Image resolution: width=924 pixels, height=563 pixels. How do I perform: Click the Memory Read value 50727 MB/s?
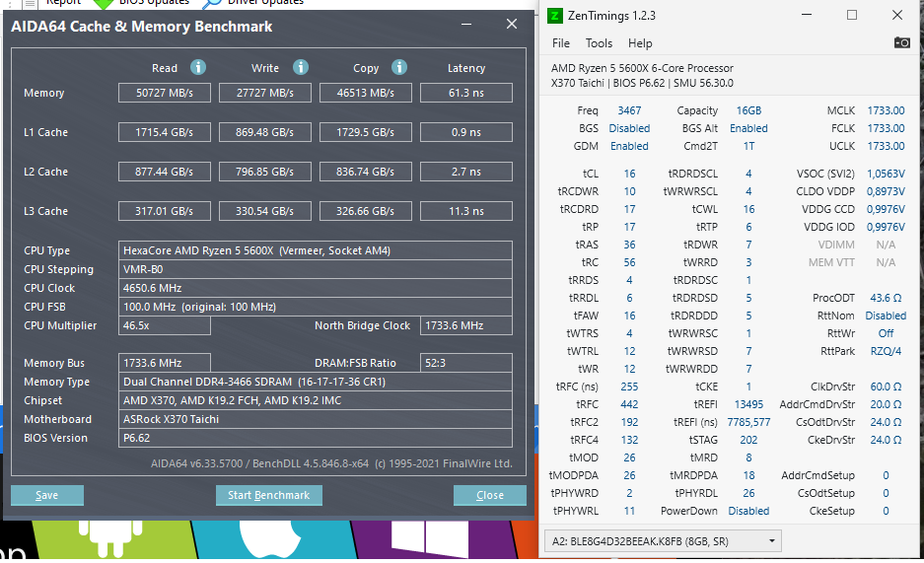[165, 93]
